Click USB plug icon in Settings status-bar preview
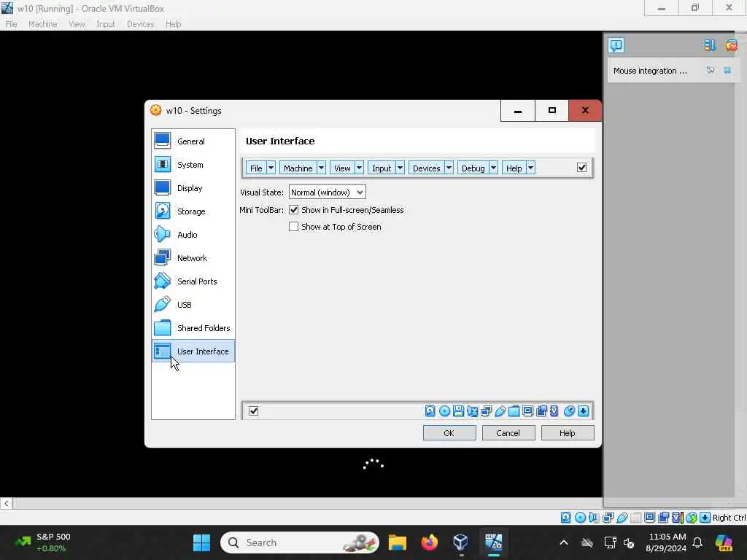Image resolution: width=747 pixels, height=560 pixels. click(x=500, y=411)
